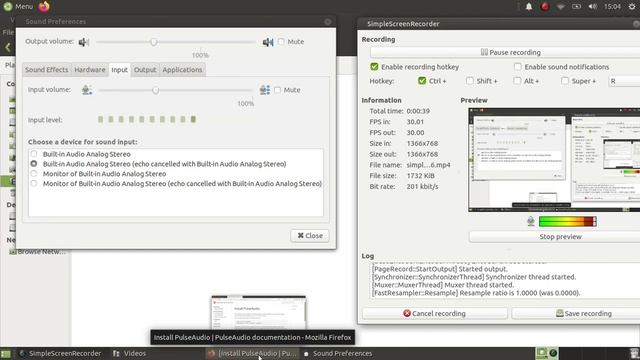Click the low output volume speaker icon
This screenshot has height=360, width=640.
(84, 42)
